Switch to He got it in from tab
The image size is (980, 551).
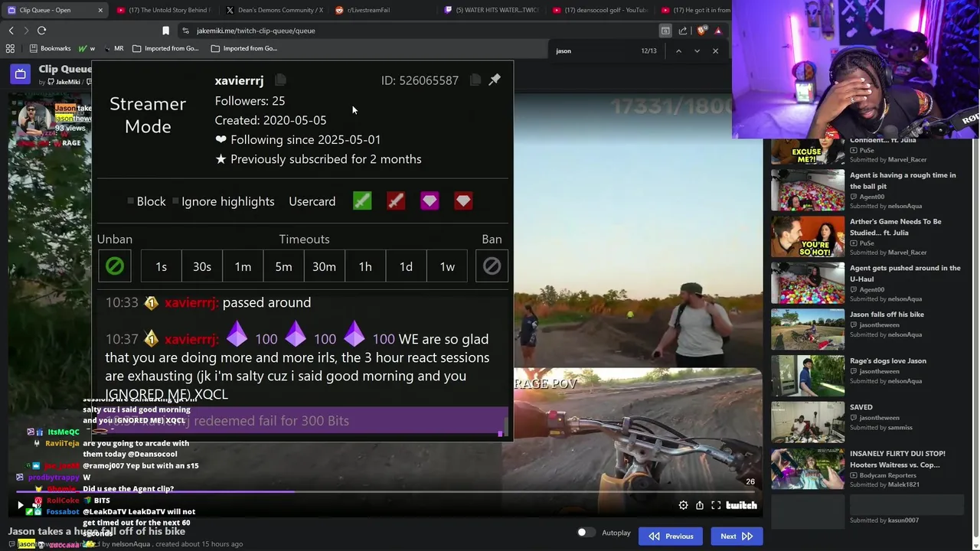pos(695,10)
